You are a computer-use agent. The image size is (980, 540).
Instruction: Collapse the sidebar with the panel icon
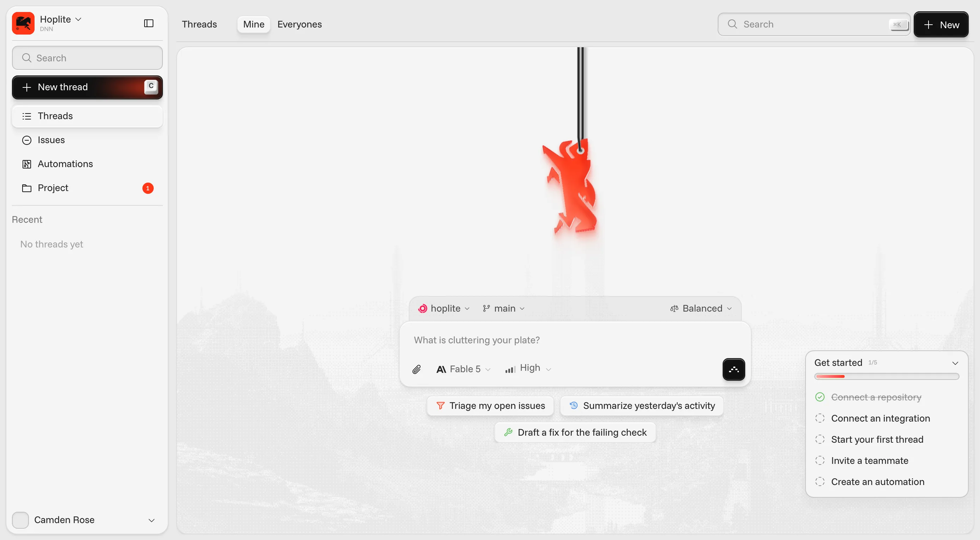coord(149,23)
